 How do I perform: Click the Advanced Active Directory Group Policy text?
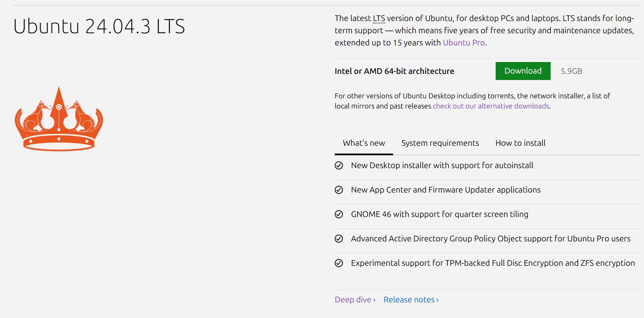[491, 239]
